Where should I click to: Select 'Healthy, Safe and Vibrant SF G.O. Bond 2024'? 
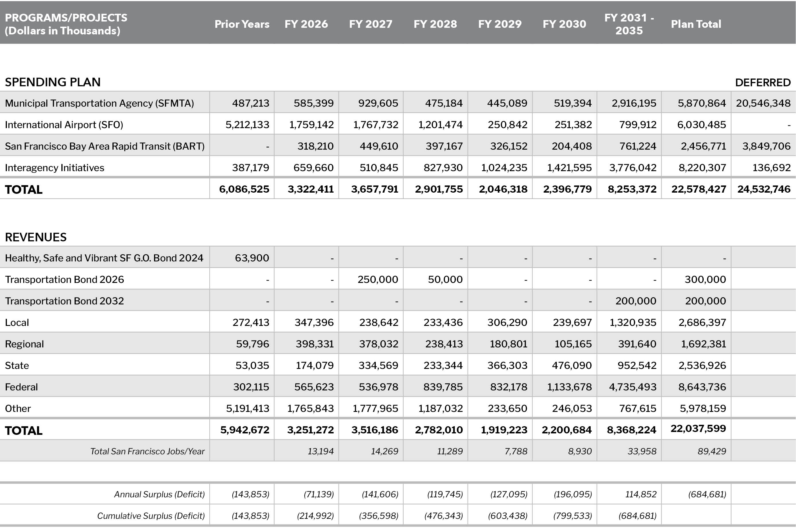click(104, 258)
